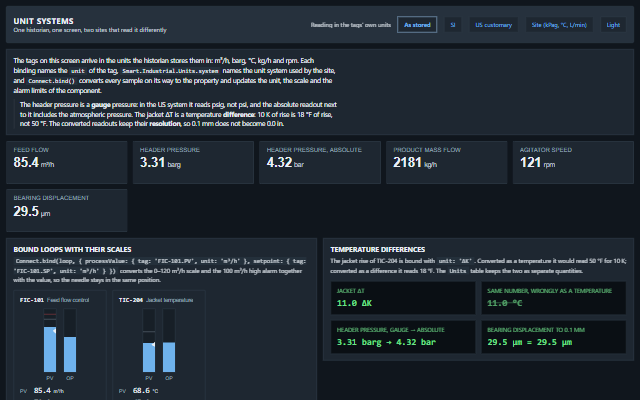Click the TIC-204 OP bar gauge

click(169, 340)
